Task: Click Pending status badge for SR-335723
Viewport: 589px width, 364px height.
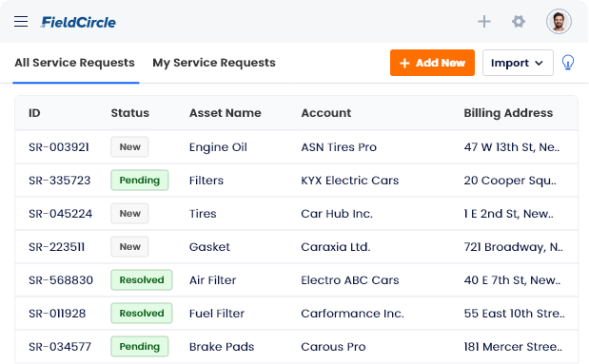Action: click(x=139, y=181)
